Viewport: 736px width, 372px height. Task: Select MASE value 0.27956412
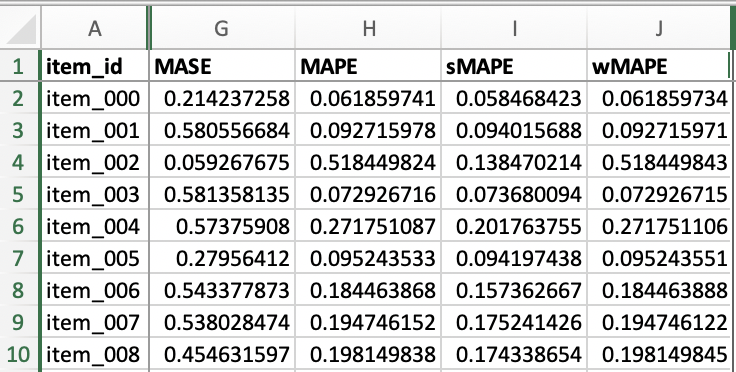(x=222, y=258)
